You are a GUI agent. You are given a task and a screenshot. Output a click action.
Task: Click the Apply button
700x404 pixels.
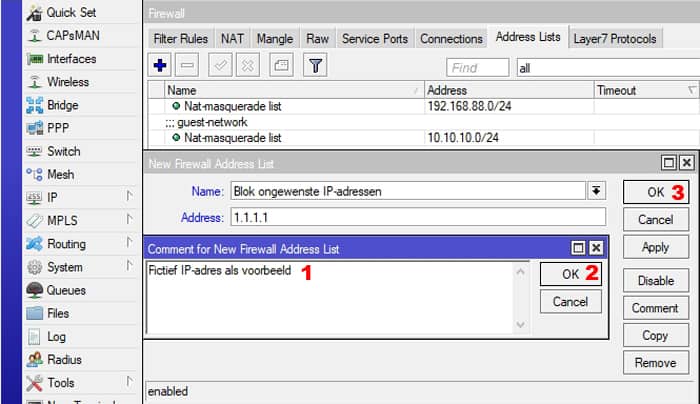click(x=656, y=247)
